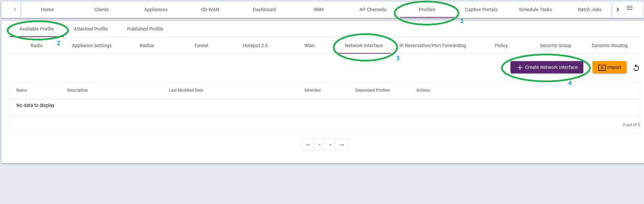Switch to the Policy tab
Viewport: 644px width, 204px height.
[501, 45]
